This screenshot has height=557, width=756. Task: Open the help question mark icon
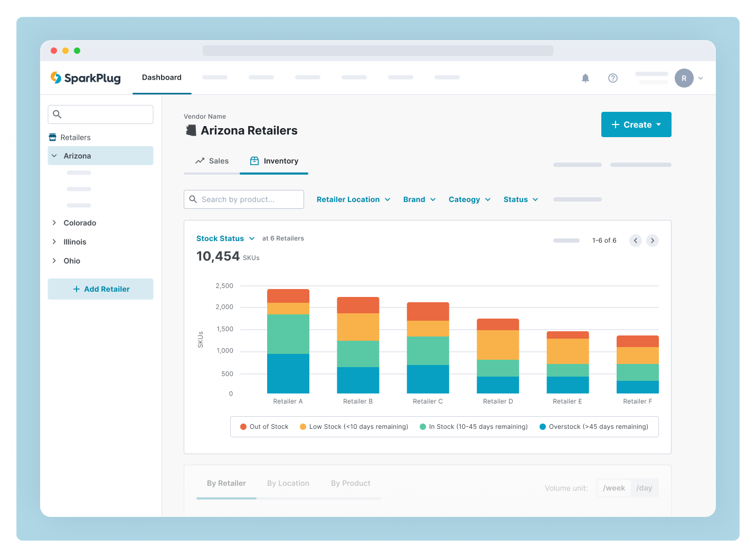613,78
